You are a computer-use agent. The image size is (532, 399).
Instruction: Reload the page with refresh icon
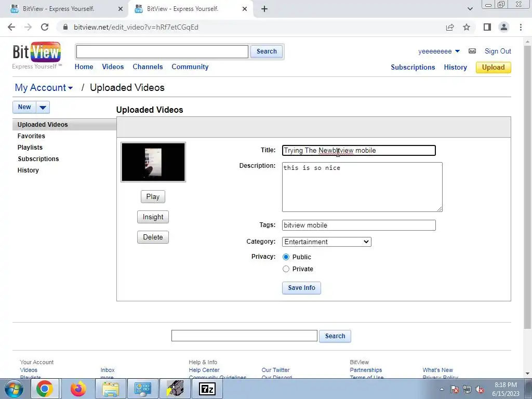point(45,27)
